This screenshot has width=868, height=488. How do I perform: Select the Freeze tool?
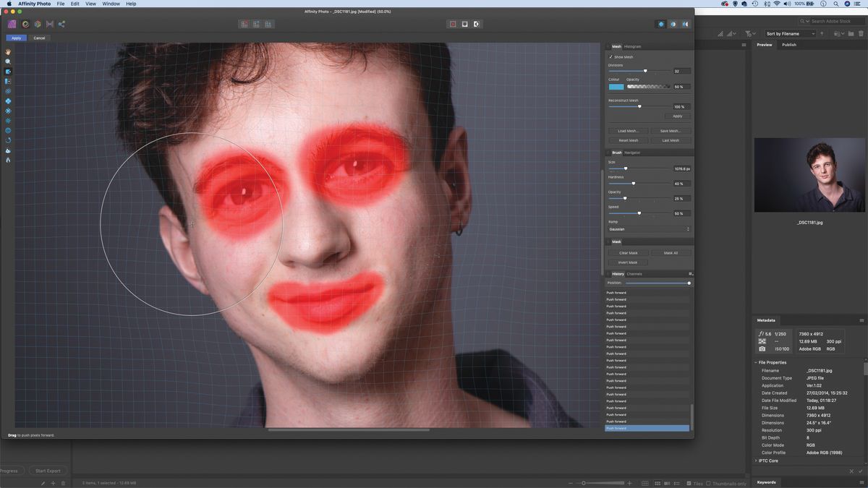8,150
